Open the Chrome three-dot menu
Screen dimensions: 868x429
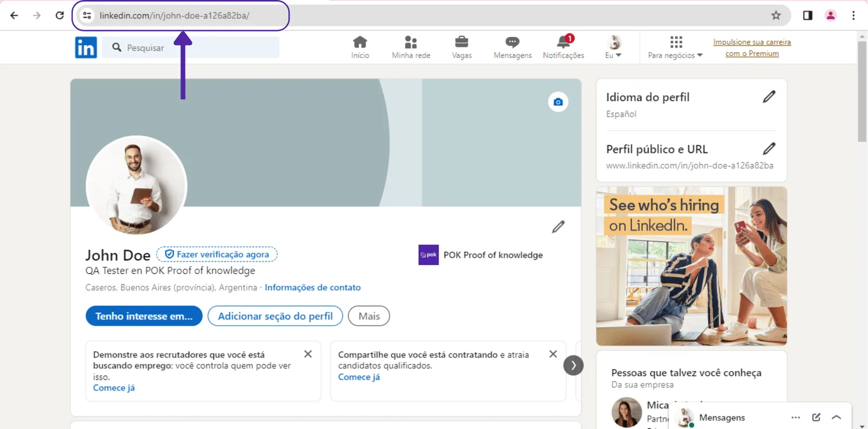pos(853,15)
